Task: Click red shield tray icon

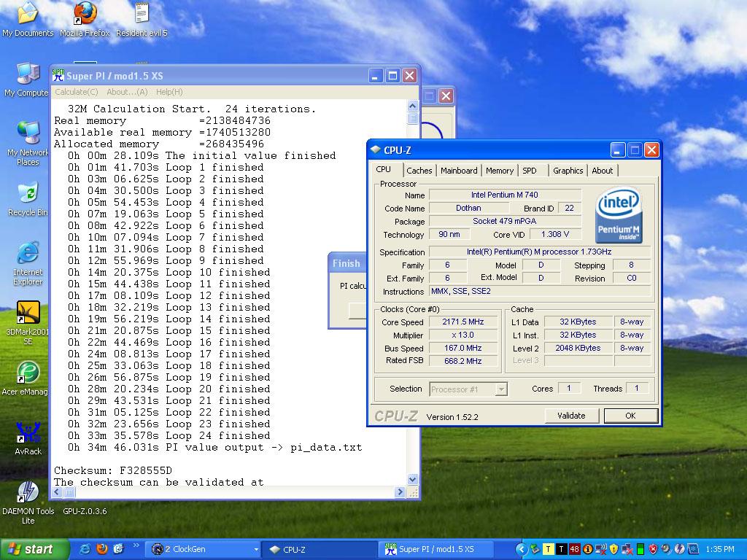Action: (x=653, y=549)
